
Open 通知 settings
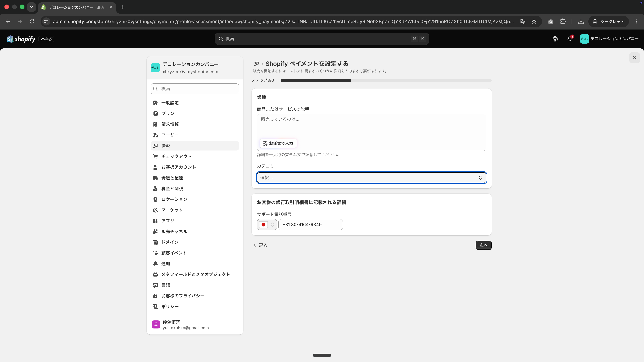pyautogui.click(x=195, y=264)
